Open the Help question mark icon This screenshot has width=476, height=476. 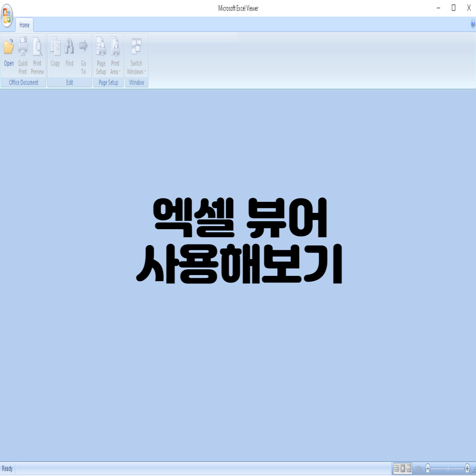click(x=472, y=24)
